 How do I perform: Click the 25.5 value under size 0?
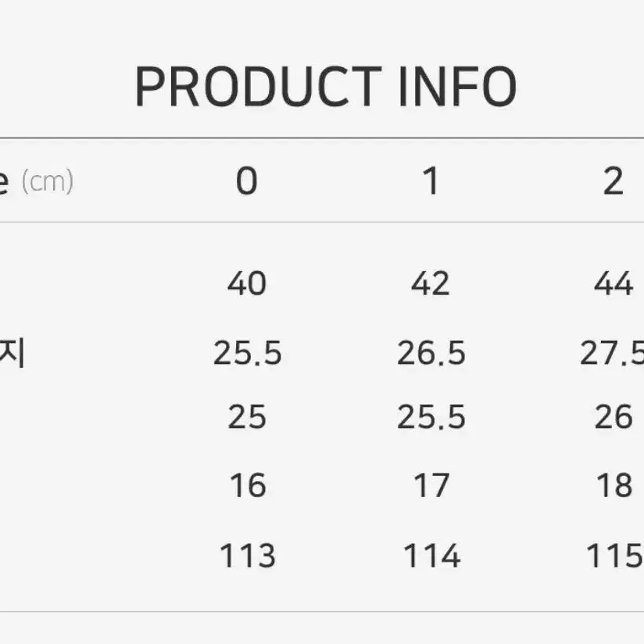coord(247,352)
